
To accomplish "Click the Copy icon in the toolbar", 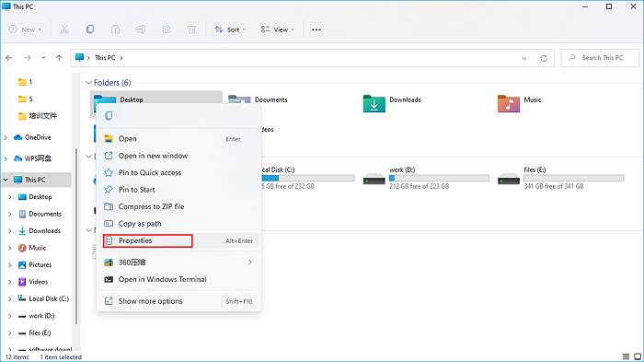I will pos(90,29).
